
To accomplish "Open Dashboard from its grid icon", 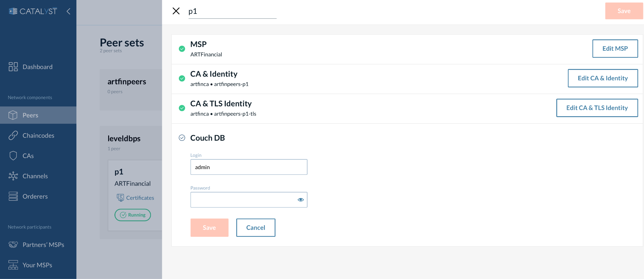I will tap(13, 67).
